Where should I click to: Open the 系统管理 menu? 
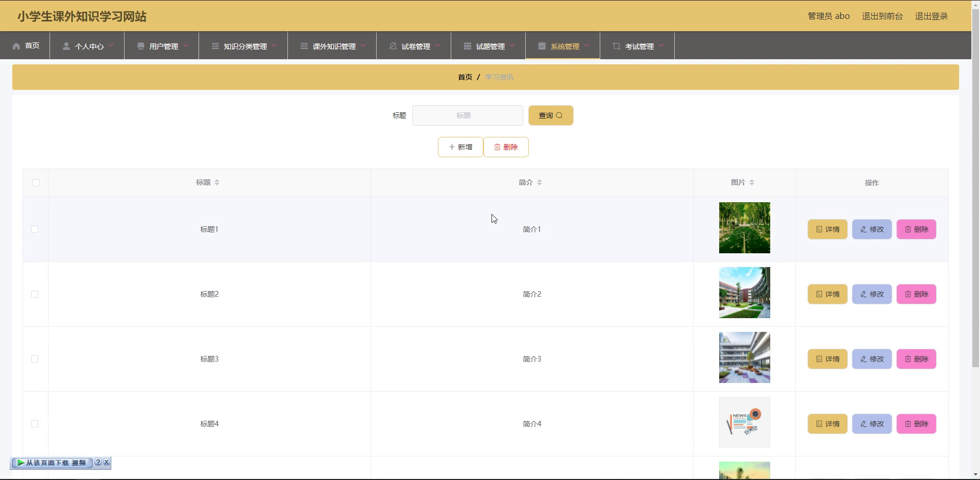click(563, 45)
